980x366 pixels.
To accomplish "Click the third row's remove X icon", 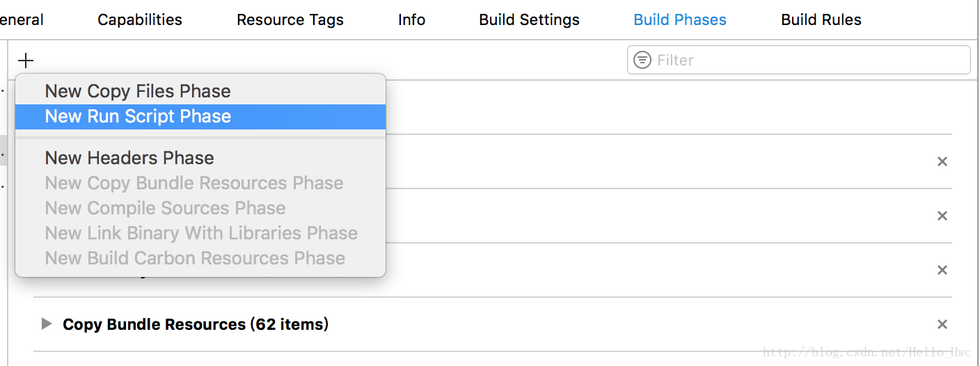I will click(x=942, y=270).
